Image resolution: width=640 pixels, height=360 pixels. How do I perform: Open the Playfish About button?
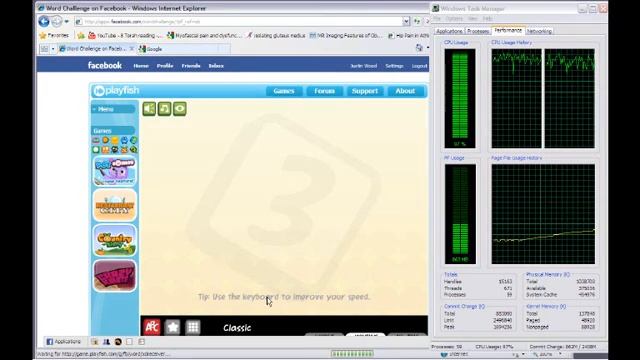click(x=405, y=91)
